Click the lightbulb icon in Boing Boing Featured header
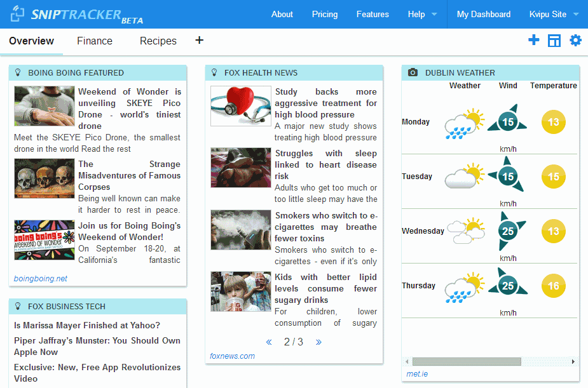 18,72
